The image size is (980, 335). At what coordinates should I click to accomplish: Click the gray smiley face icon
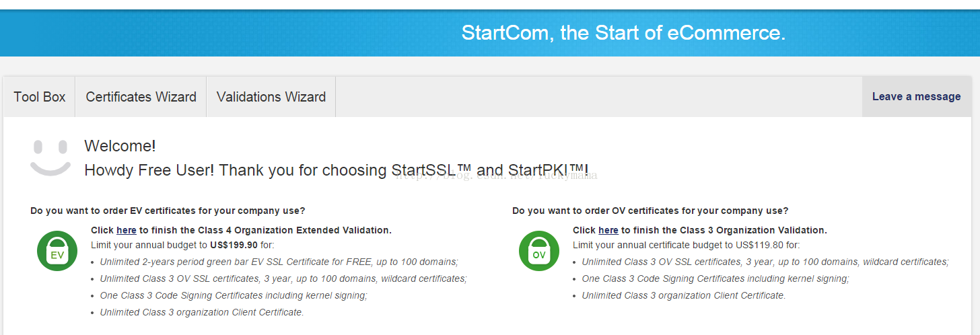pyautogui.click(x=50, y=158)
